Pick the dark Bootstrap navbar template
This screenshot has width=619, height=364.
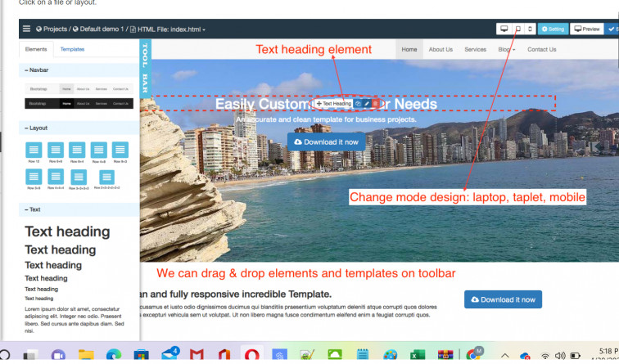(79, 103)
